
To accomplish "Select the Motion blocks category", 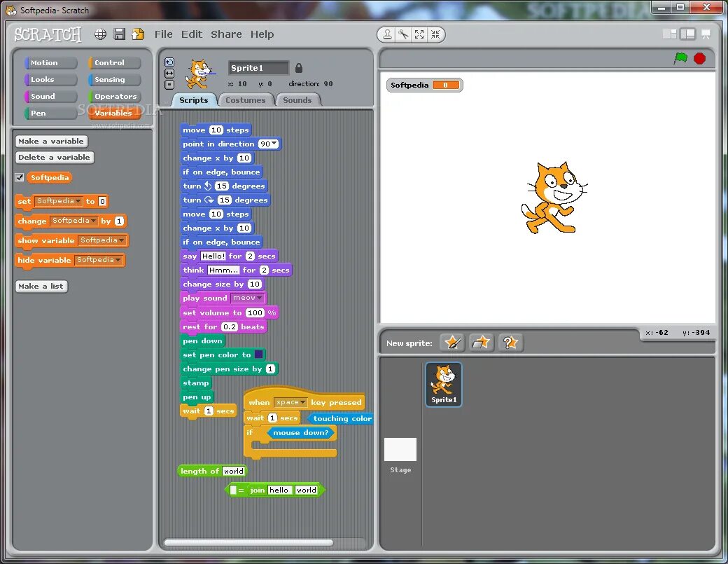I will pos(50,63).
